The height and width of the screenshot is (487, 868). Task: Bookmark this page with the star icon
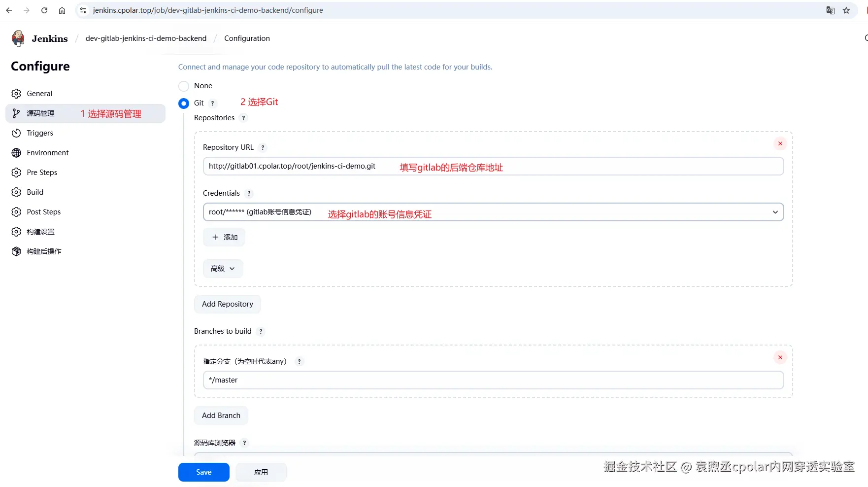pos(846,10)
